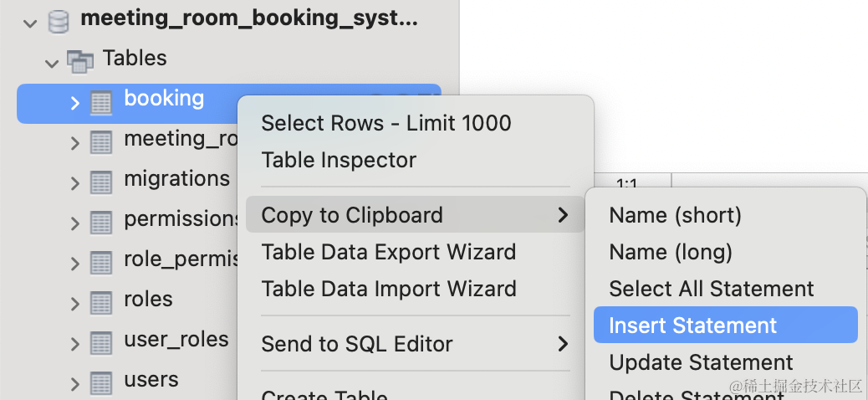Collapse the Tables tree node
The height and width of the screenshot is (400, 868).
click(x=52, y=60)
